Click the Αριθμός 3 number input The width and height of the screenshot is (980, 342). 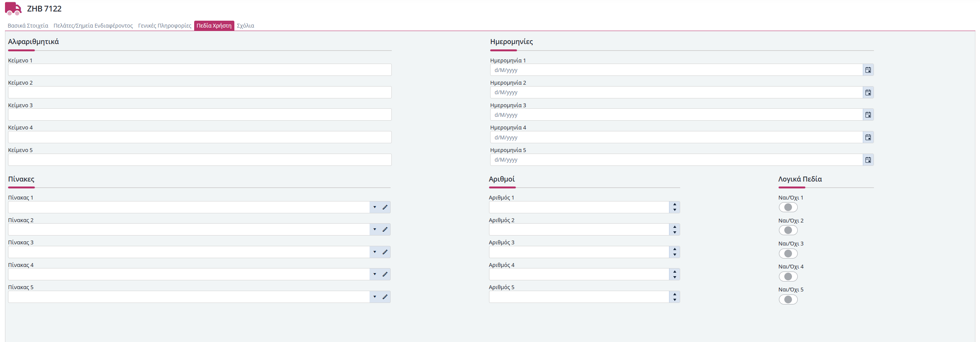pyautogui.click(x=579, y=252)
